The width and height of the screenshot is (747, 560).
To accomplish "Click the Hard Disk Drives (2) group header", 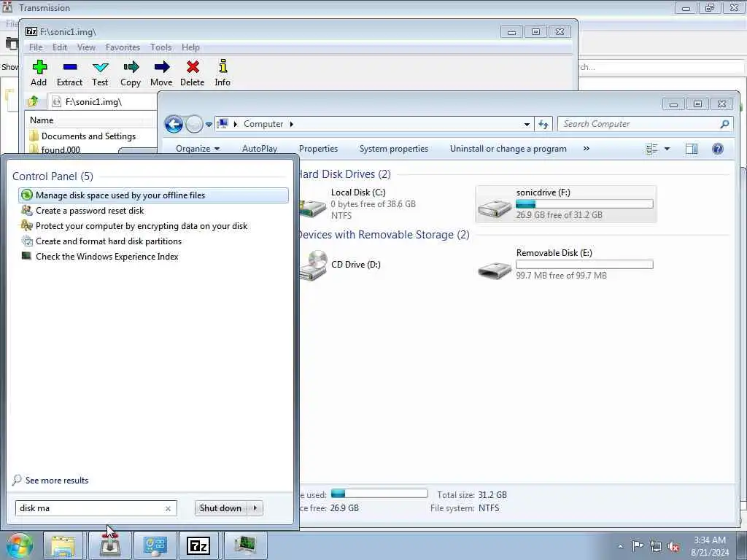I will pos(344,174).
